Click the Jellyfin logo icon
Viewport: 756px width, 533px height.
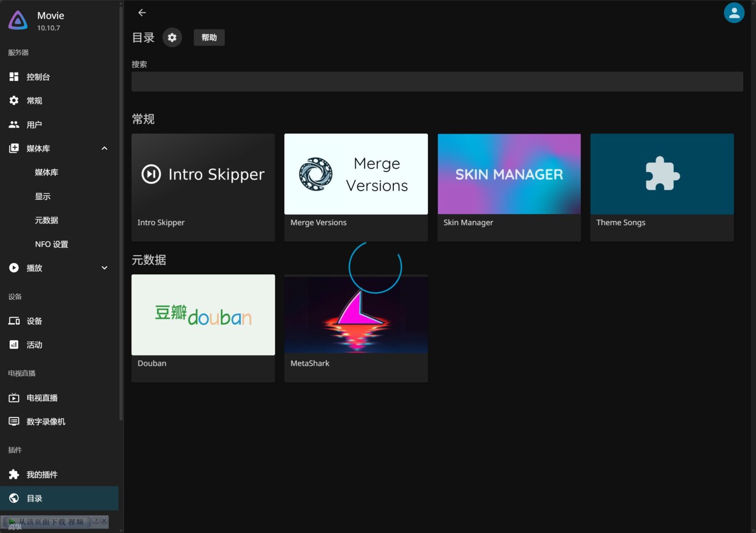18,20
